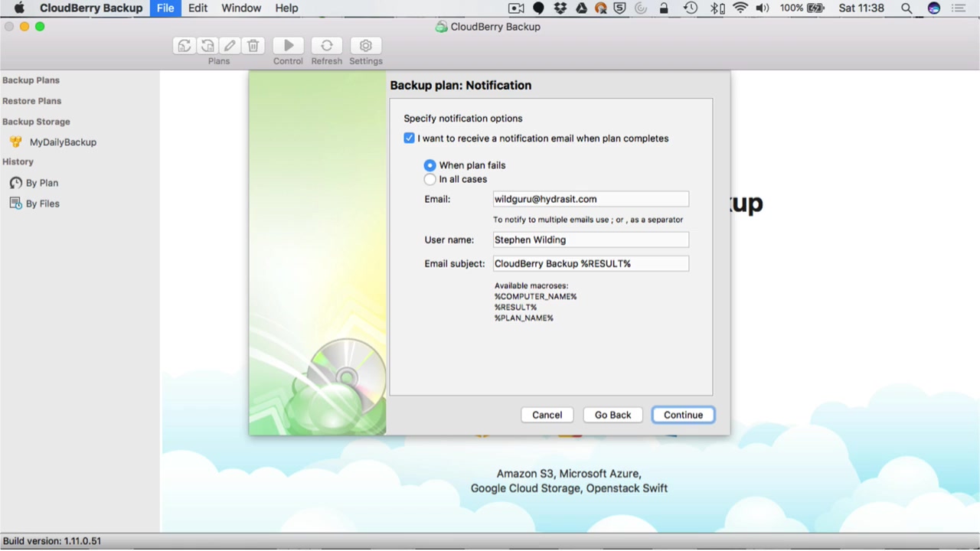Click the Control play icon

click(x=289, y=46)
